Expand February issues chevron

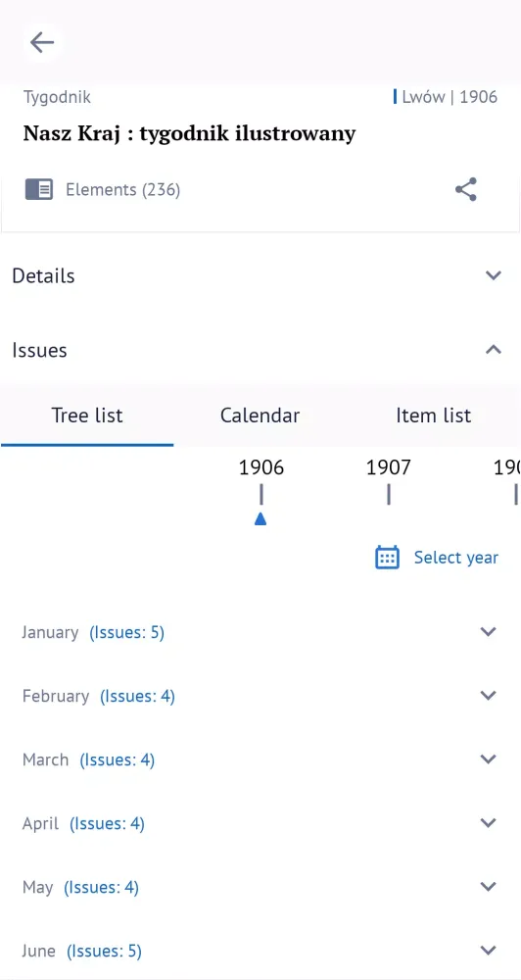[x=488, y=696]
